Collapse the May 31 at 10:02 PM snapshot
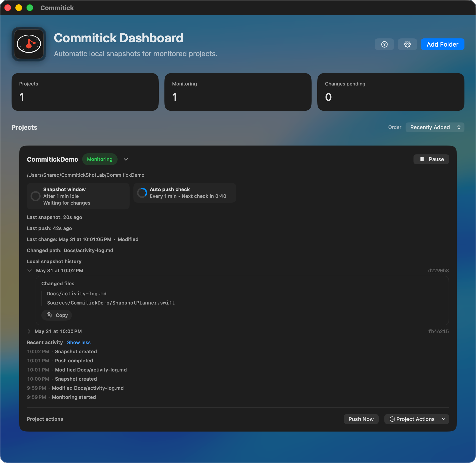 [30, 271]
